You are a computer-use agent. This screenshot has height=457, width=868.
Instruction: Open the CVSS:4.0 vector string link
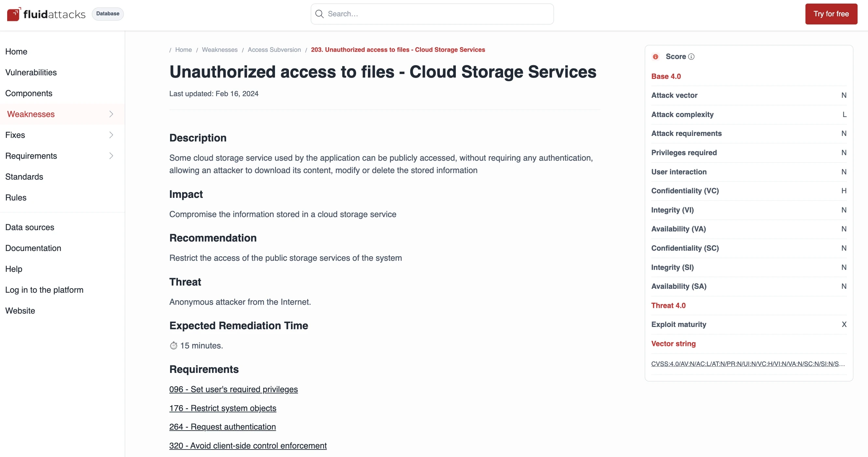click(748, 364)
